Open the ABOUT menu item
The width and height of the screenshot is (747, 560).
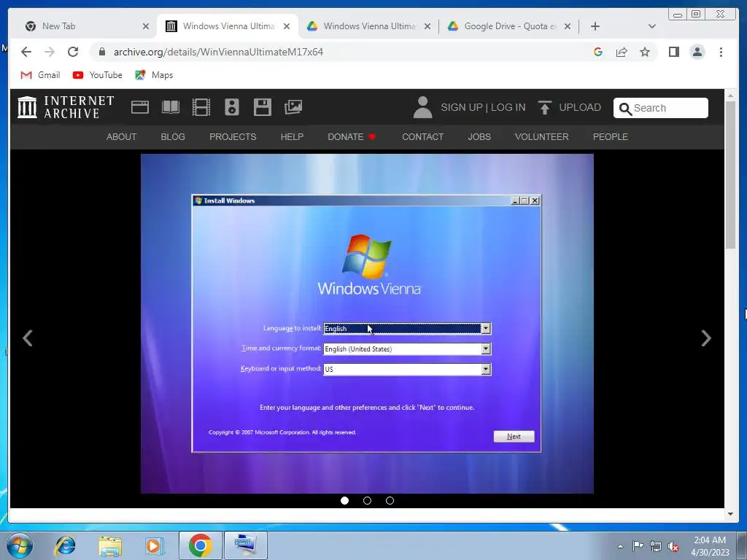tap(122, 136)
